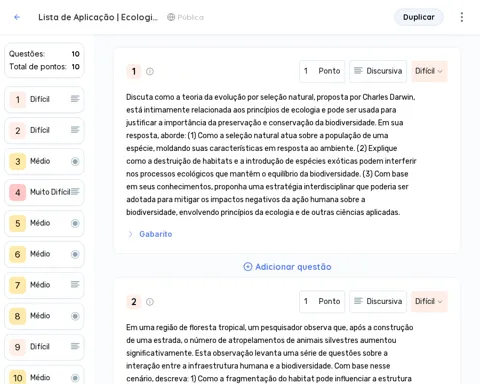Image resolution: width=480 pixels, height=384 pixels.
Task: Click the question 2 text beginning 'Em uma região'
Action: 270,353
